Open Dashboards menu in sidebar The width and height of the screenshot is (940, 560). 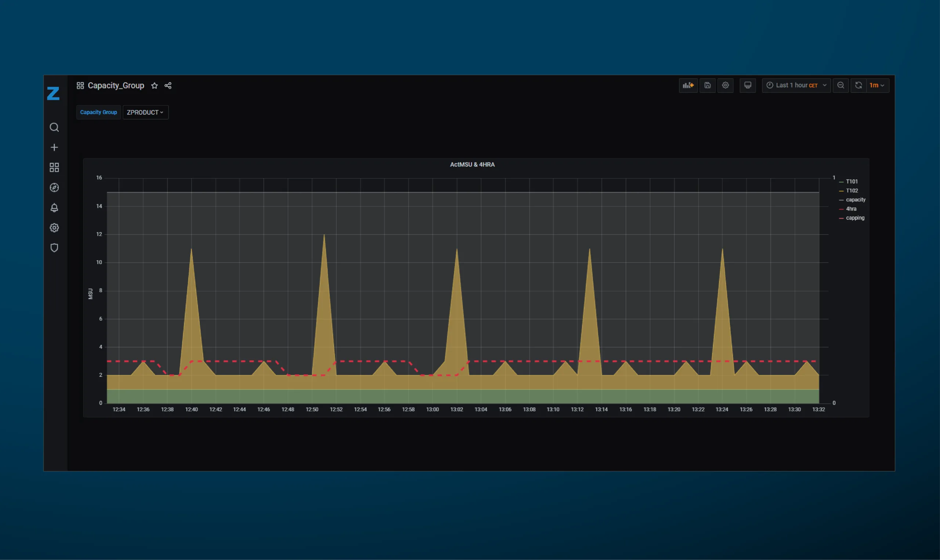54,168
